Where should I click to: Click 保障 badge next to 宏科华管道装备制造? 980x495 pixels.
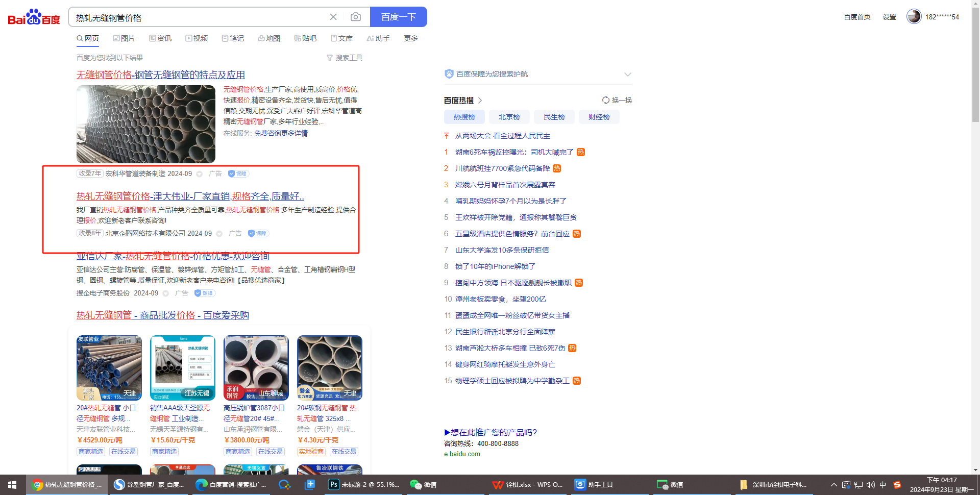click(238, 174)
